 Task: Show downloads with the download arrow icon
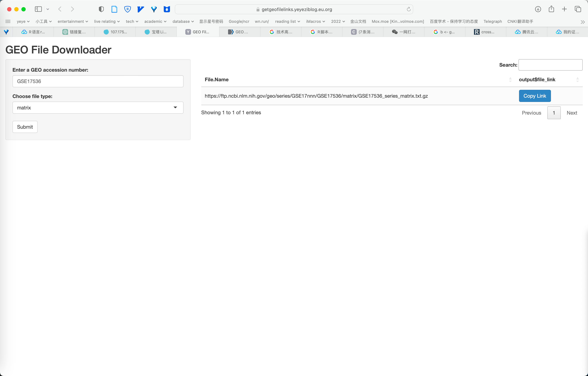pyautogui.click(x=538, y=9)
